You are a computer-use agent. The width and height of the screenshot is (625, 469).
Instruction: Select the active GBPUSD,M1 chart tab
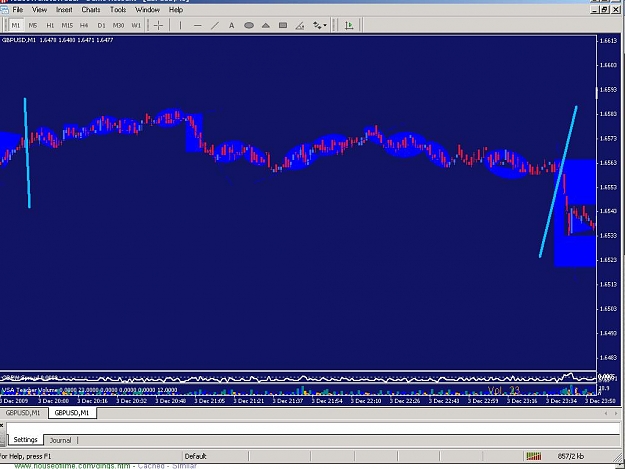point(72,413)
